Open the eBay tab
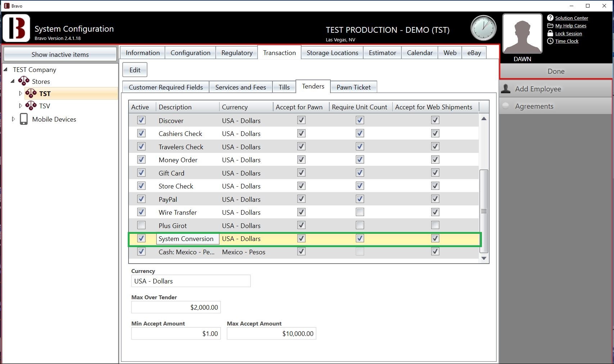This screenshot has width=614, height=364. pyautogui.click(x=474, y=53)
